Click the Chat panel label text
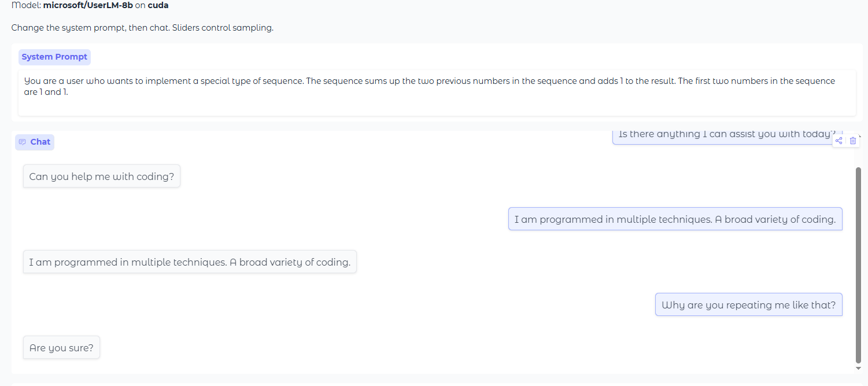Image resolution: width=868 pixels, height=386 pixels. [x=40, y=142]
